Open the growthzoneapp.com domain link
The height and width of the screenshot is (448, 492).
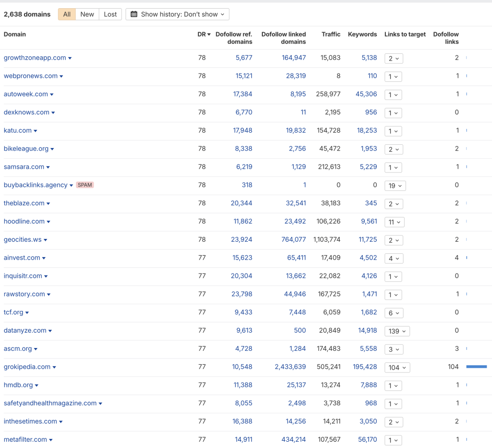tap(35, 58)
